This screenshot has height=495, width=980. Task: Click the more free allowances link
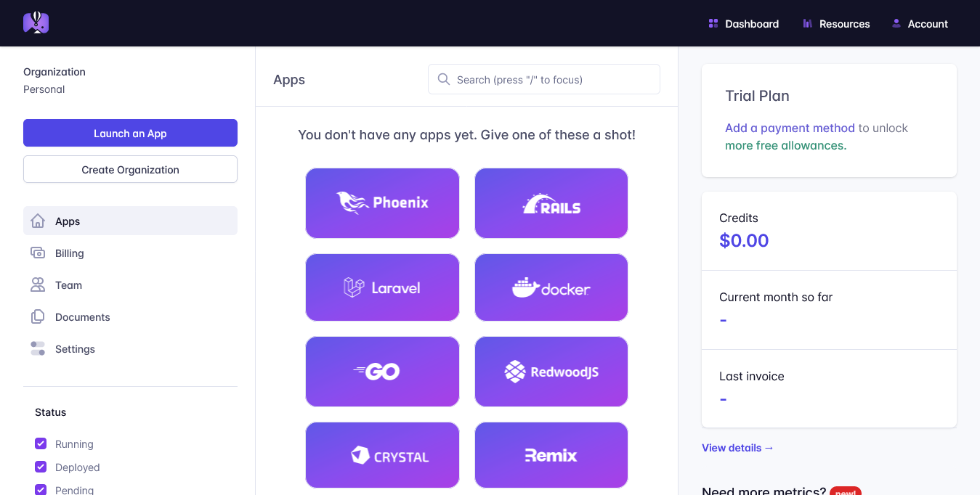coord(785,145)
